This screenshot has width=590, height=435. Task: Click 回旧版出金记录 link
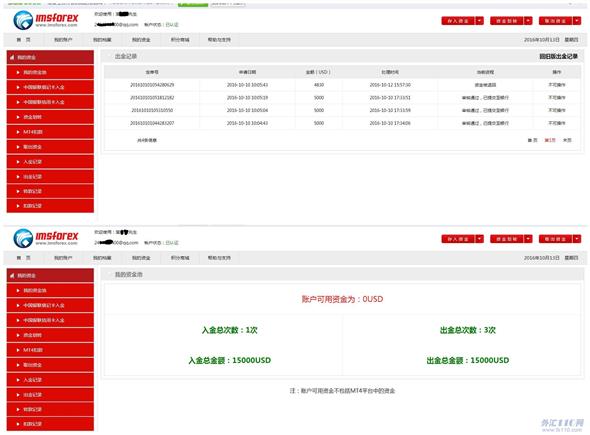click(558, 56)
